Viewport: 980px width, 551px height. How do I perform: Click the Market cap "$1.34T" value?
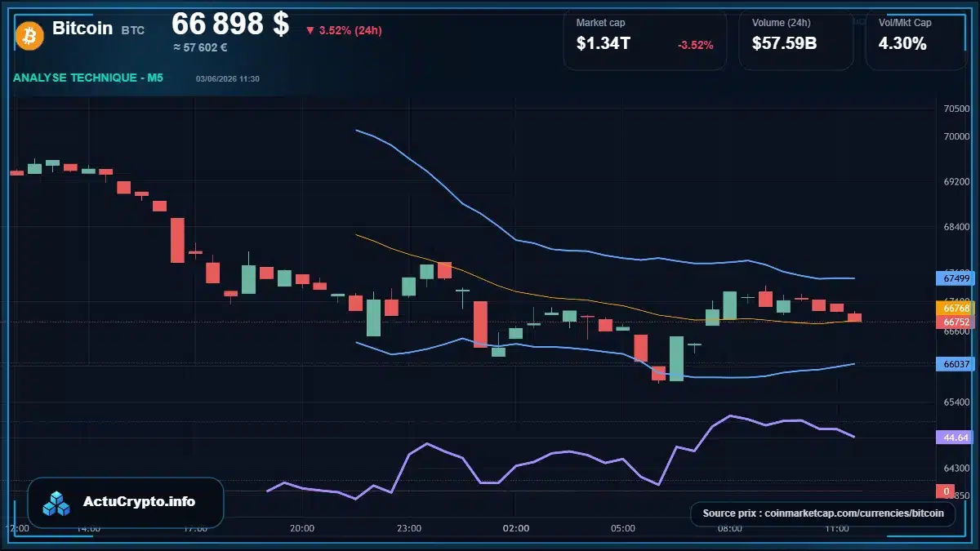(x=603, y=44)
